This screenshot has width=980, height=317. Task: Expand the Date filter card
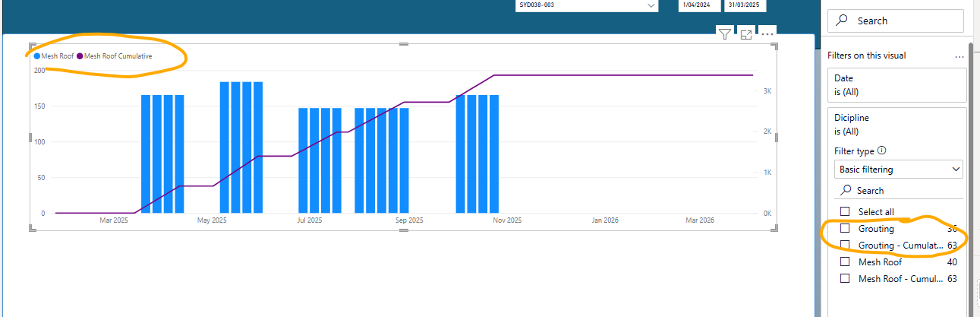point(896,84)
